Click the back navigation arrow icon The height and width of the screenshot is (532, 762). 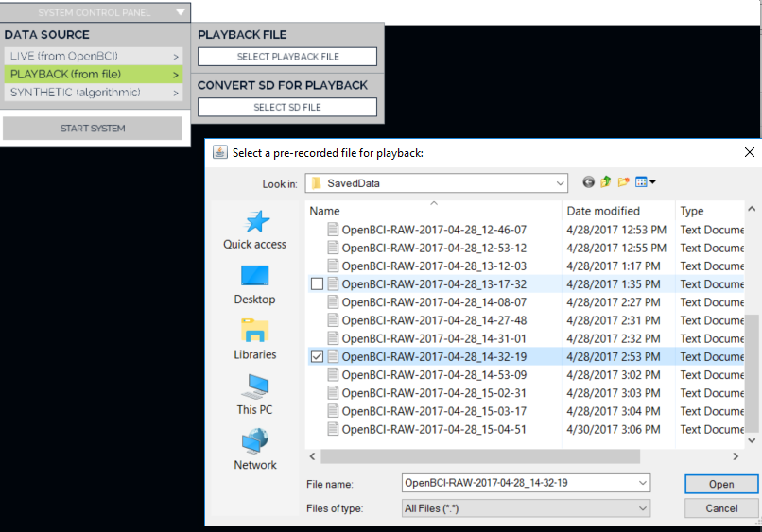[589, 182]
